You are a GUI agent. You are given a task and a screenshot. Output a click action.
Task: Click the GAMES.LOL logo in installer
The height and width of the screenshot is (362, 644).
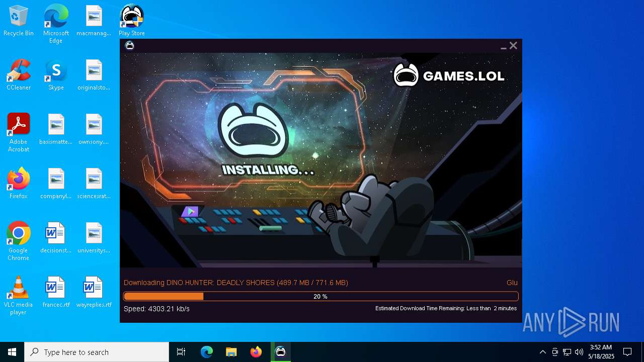(448, 75)
